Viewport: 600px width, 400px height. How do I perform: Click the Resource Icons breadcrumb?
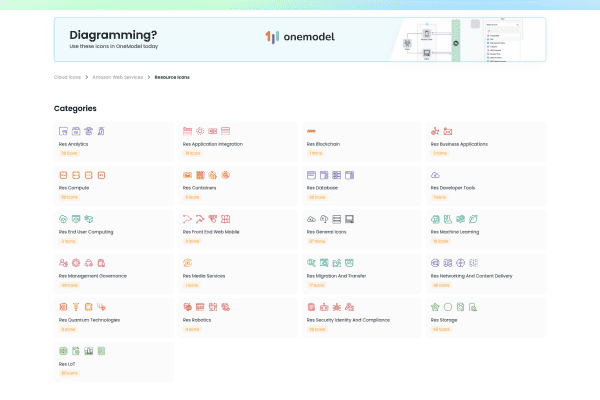pos(172,77)
